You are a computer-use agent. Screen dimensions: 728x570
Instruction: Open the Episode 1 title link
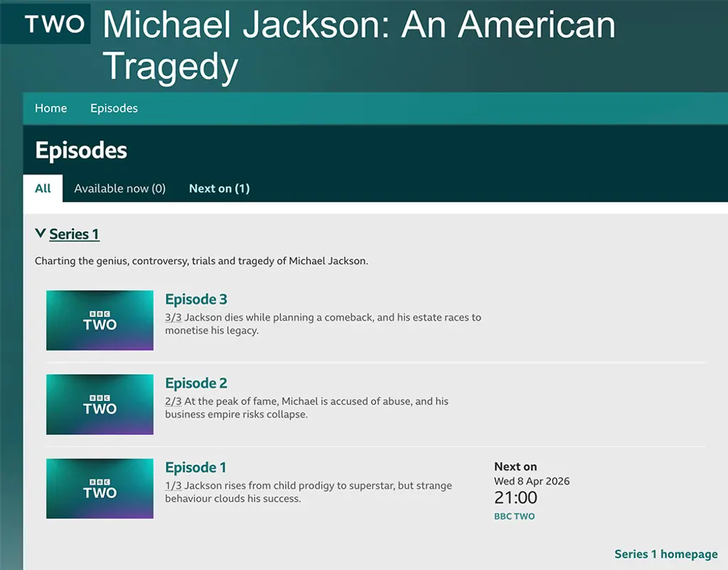(196, 467)
